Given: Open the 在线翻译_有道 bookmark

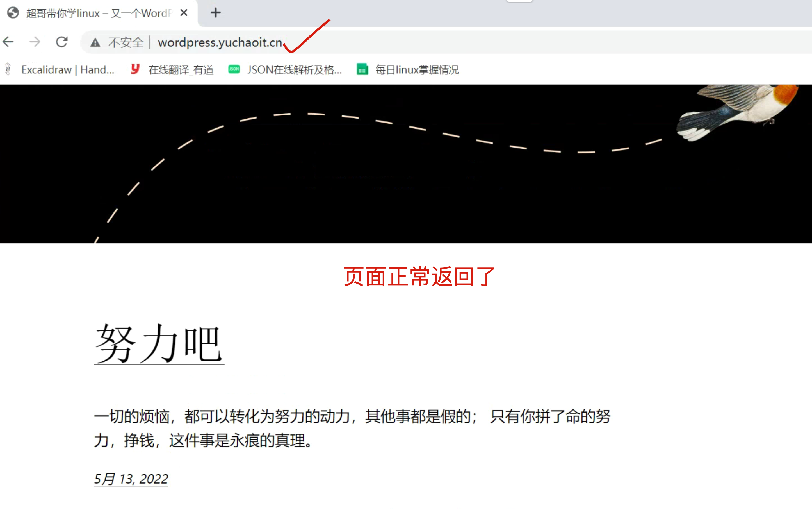Looking at the screenshot, I should pyautogui.click(x=181, y=69).
